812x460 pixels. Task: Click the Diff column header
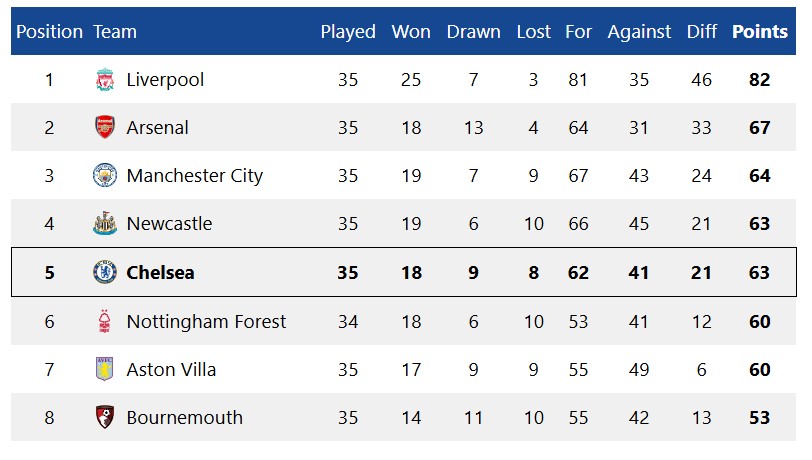point(702,32)
